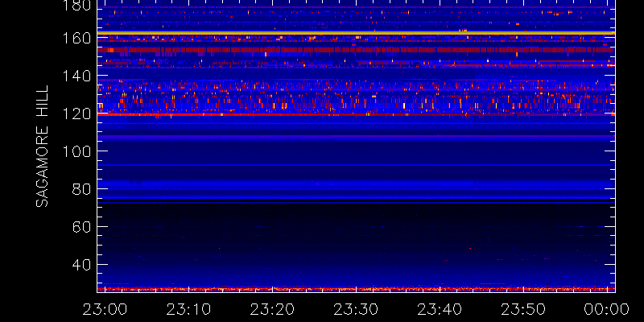This screenshot has width=644, height=322.
Task: Click the dark red band near 154
Action: [356, 50]
